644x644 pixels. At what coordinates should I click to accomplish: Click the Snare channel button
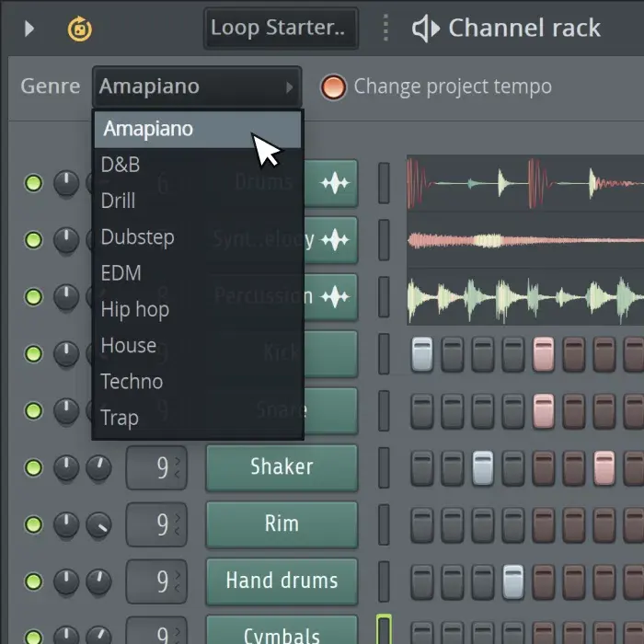(x=331, y=410)
